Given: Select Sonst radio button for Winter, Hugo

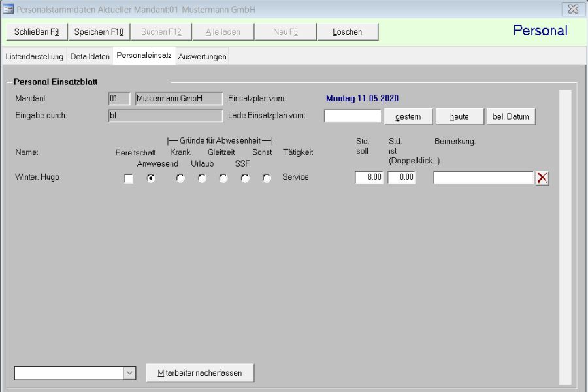Looking at the screenshot, I should pos(267,178).
